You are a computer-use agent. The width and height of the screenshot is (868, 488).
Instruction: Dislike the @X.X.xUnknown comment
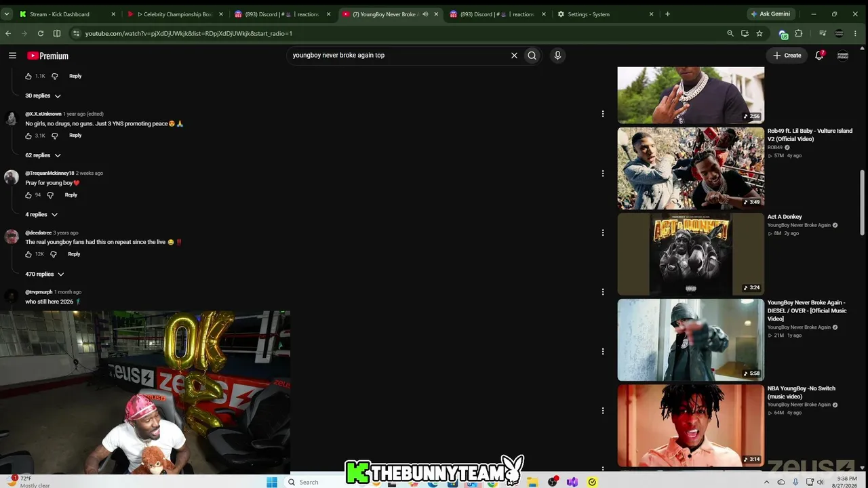pos(55,136)
